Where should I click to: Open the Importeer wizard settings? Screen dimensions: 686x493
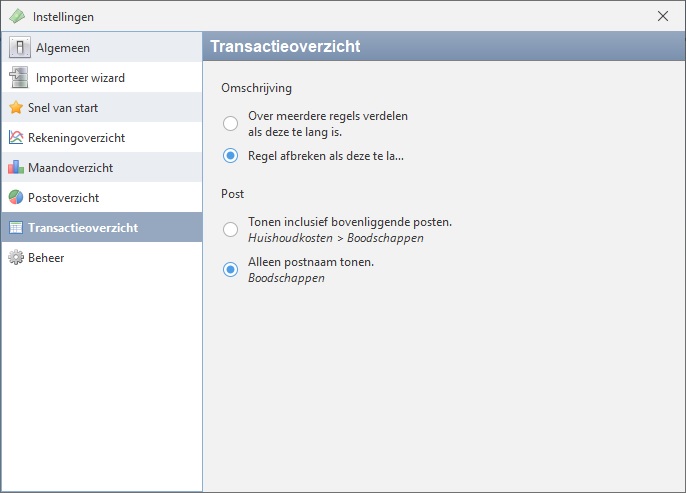pyautogui.click(x=102, y=77)
